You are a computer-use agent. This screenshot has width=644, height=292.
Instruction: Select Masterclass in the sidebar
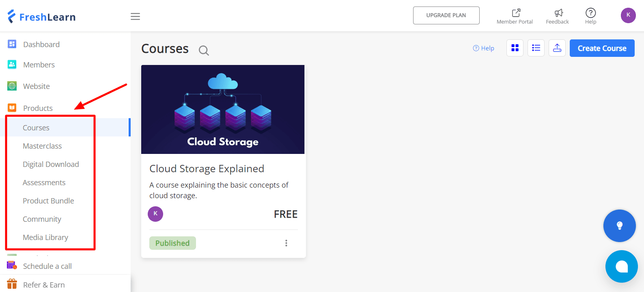click(42, 146)
